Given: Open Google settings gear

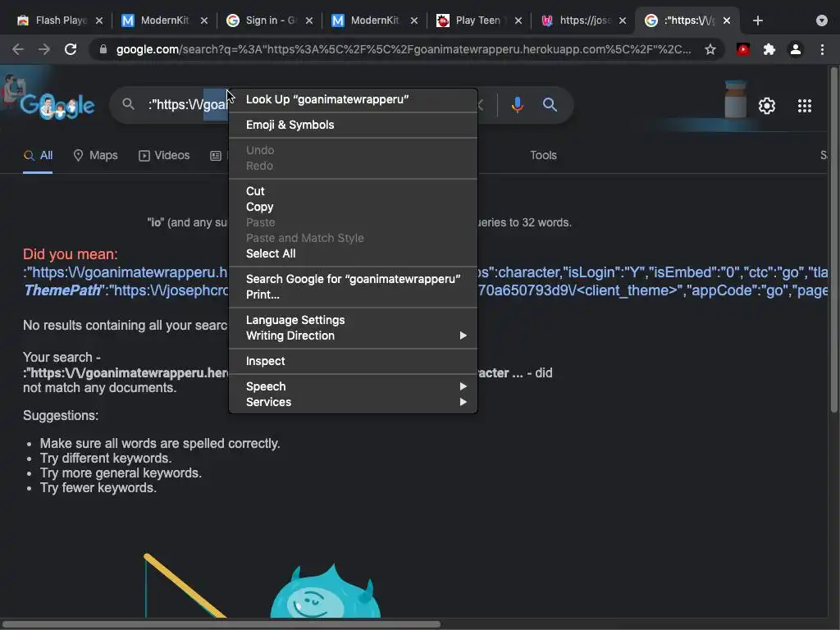Looking at the screenshot, I should 767,106.
